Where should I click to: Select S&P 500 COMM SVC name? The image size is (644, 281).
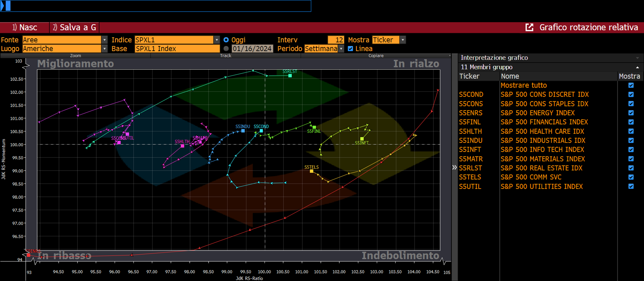[531, 177]
